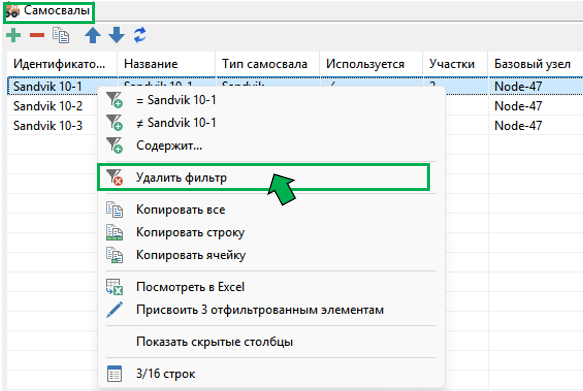Image resolution: width=583 pixels, height=391 pixels.
Task: Choose 'Копировать ячейку' in the context menu
Action: pos(271,255)
